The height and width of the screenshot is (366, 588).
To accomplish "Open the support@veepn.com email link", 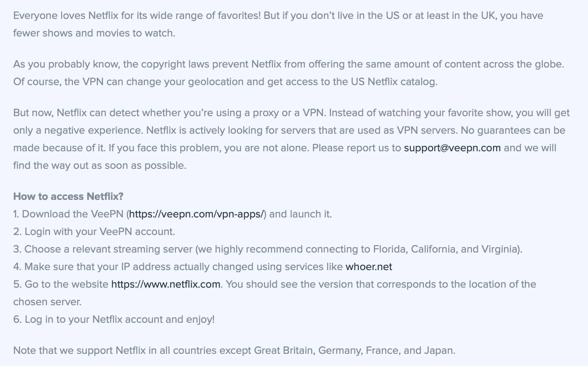I will pyautogui.click(x=452, y=148).
